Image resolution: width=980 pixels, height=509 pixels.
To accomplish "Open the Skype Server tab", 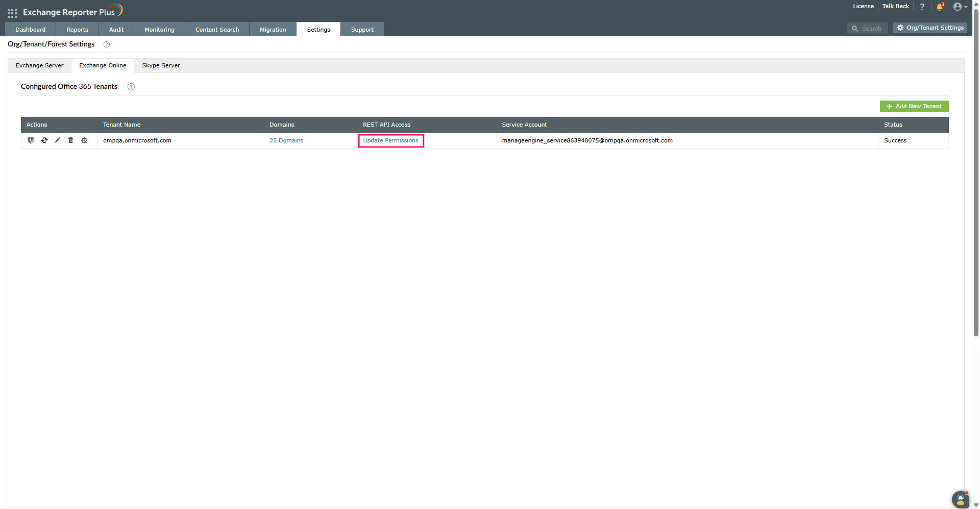I will pos(161,65).
